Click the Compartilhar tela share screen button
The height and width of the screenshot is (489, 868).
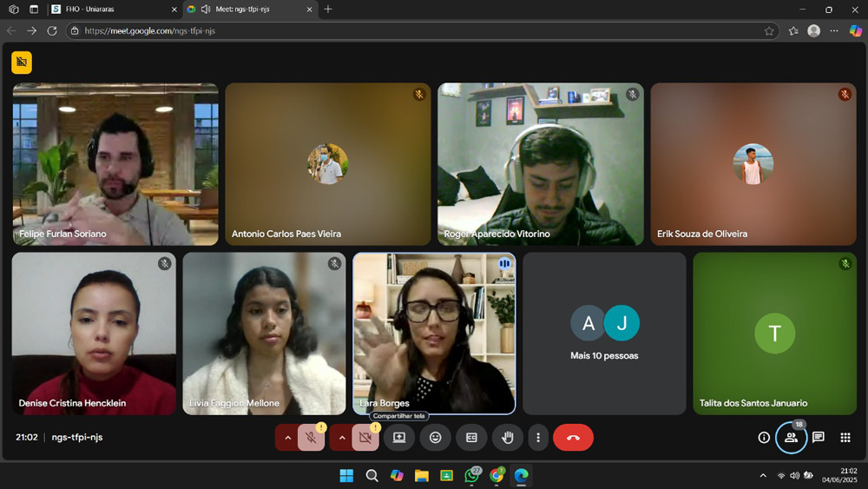(x=399, y=438)
